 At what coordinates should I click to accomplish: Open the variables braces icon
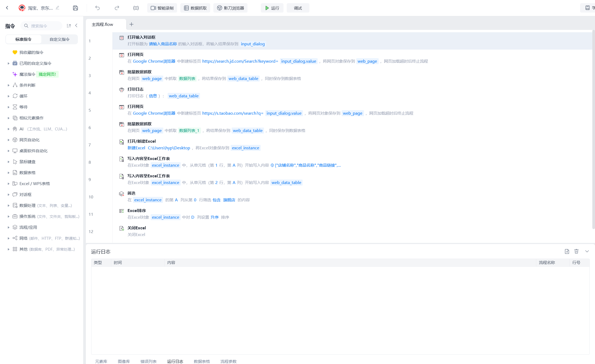click(x=136, y=8)
